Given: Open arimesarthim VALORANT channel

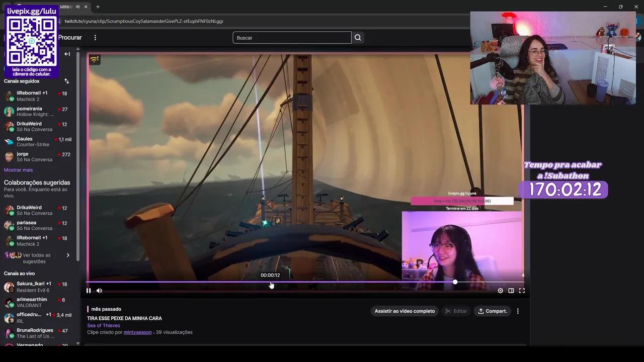Looking at the screenshot, I should click(x=37, y=302).
